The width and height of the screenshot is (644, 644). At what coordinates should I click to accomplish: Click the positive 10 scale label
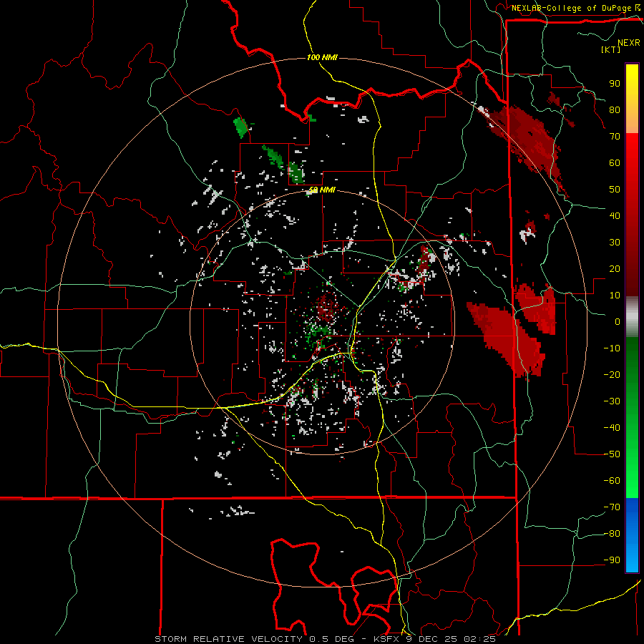coord(615,296)
